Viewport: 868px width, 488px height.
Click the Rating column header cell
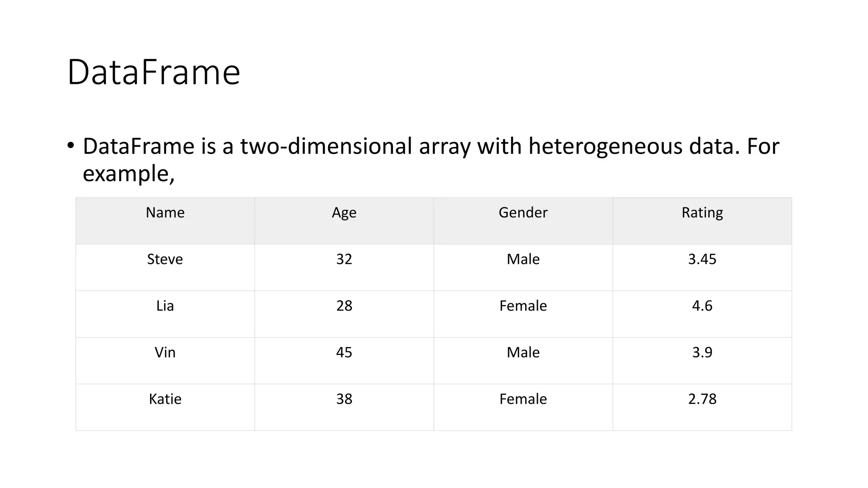coord(702,213)
